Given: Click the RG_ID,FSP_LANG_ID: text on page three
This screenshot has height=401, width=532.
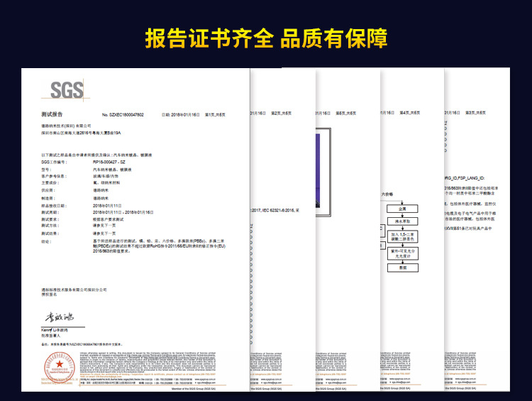Looking at the screenshot, I should [465, 178].
